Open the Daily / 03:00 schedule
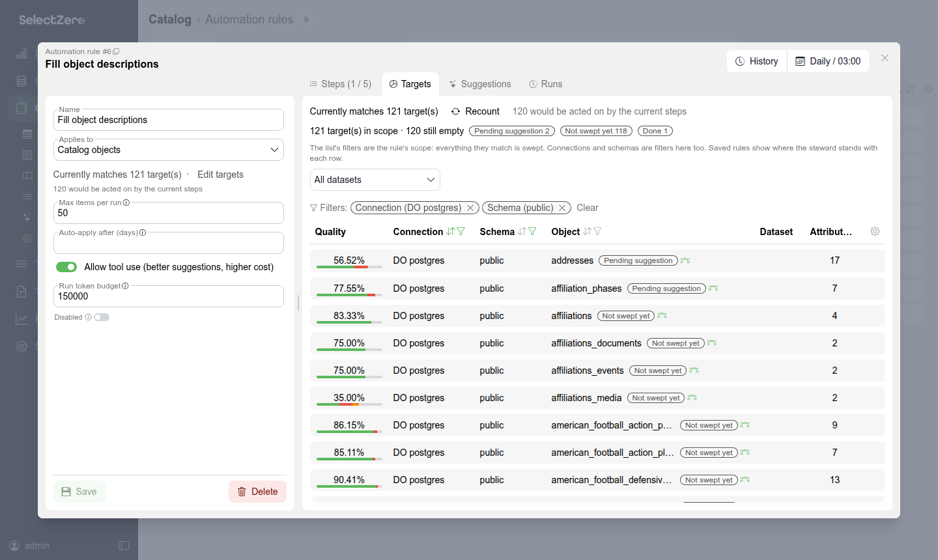The height and width of the screenshot is (560, 938). (x=828, y=61)
